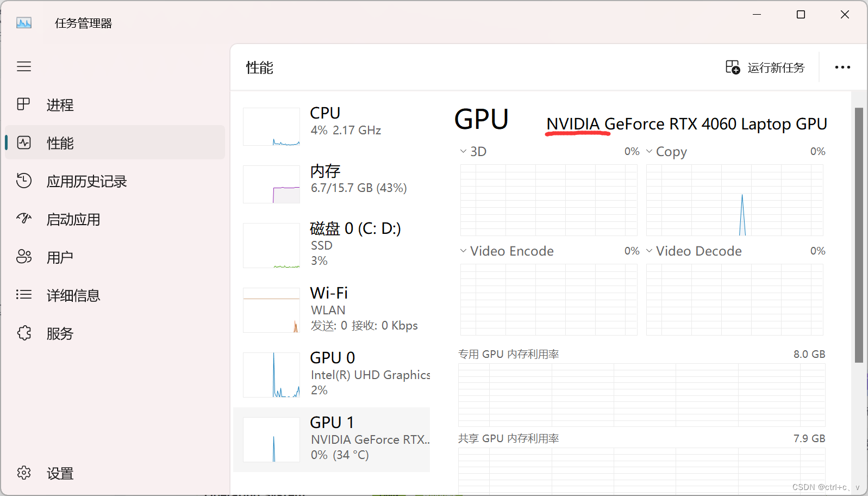Viewport: 868px width, 496px height.
Task: Expand the Copy engine dropdown chevron
Action: [649, 151]
